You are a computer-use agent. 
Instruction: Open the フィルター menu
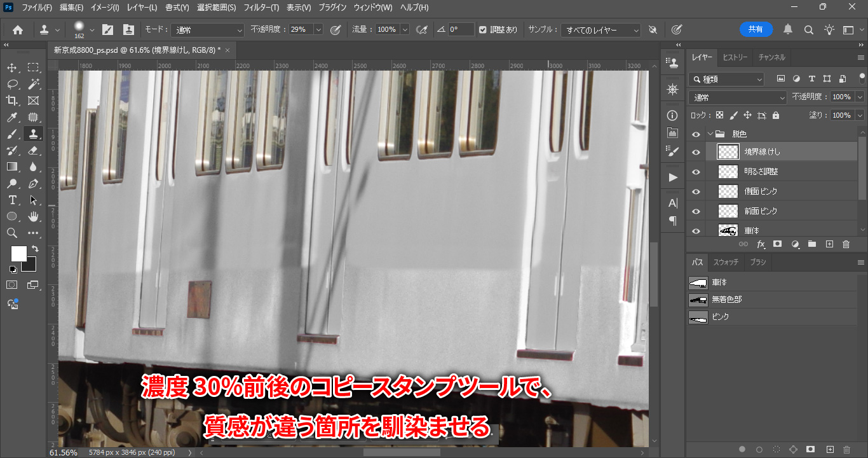261,8
